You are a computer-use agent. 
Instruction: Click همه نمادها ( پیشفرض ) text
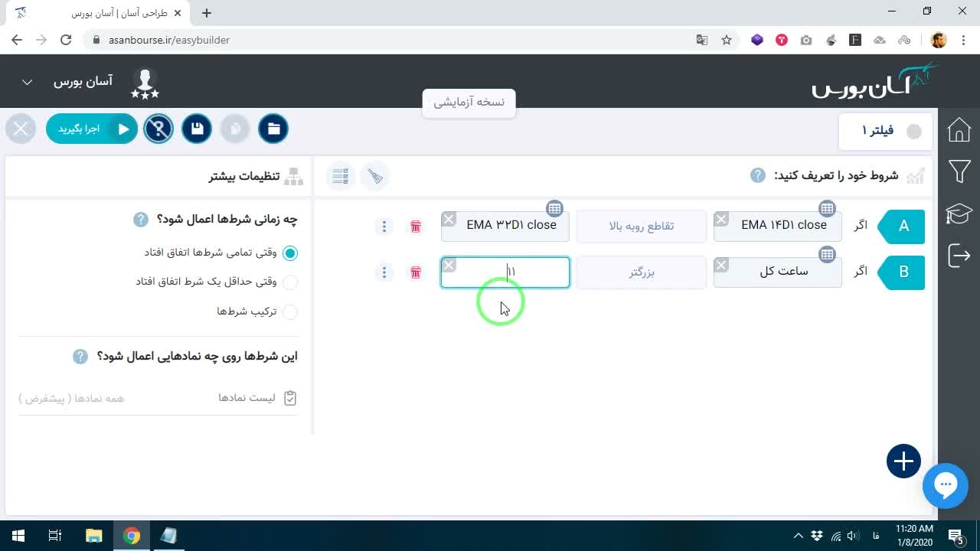coord(71,398)
